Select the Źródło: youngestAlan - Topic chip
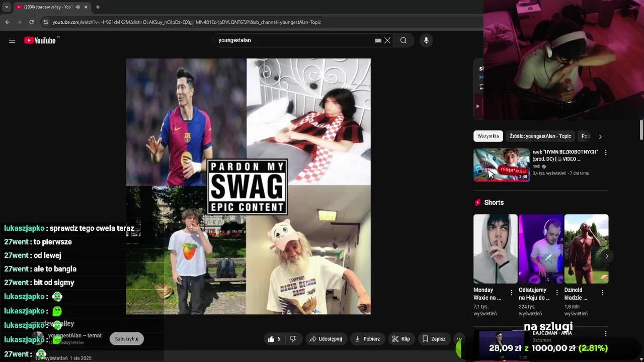This screenshot has height=362, width=644. [x=540, y=136]
